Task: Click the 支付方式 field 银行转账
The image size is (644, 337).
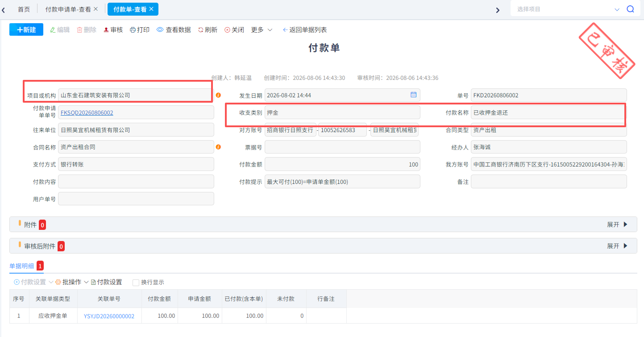Action: coord(136,164)
